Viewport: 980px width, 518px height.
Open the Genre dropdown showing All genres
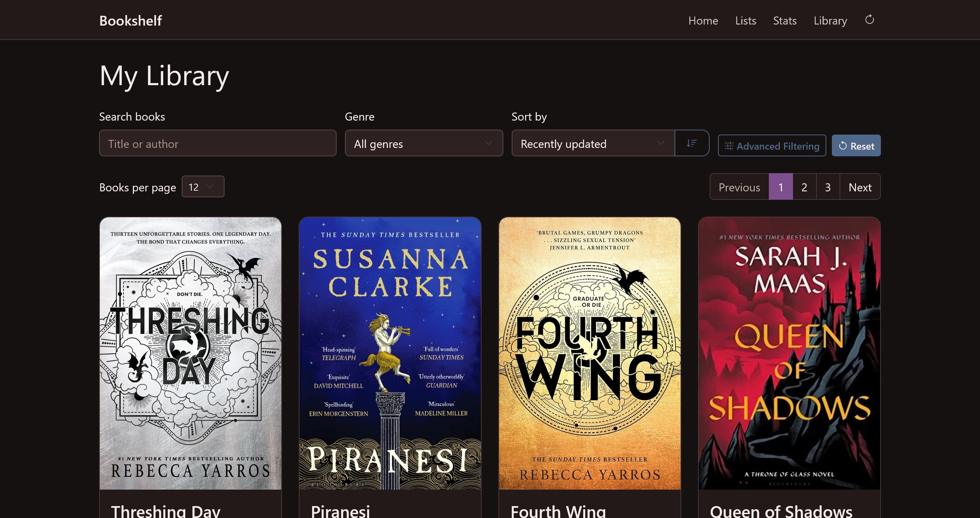tap(424, 143)
